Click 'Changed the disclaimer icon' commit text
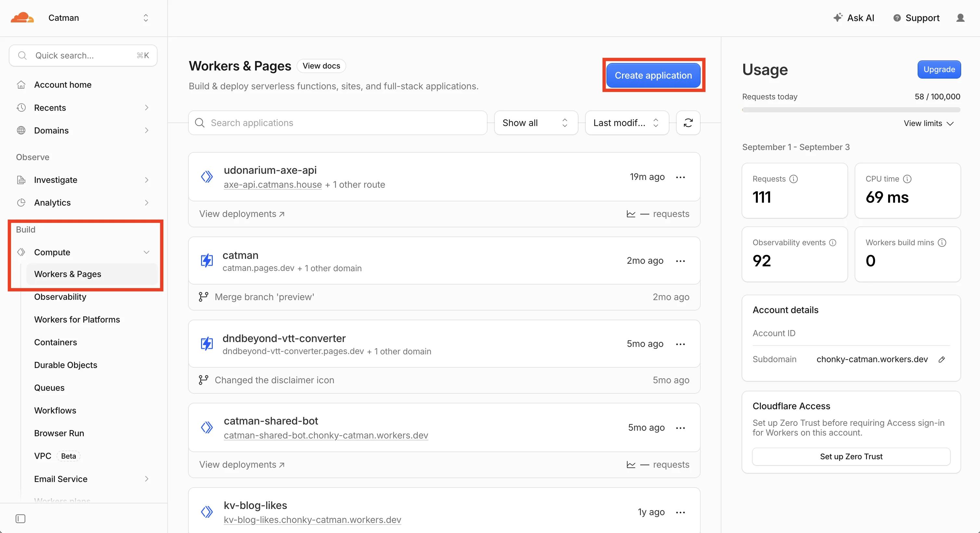980x533 pixels. 274,380
